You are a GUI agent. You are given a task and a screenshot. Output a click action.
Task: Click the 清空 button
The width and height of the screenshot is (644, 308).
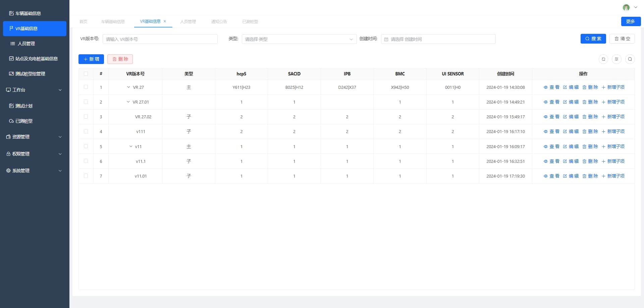pyautogui.click(x=622, y=39)
